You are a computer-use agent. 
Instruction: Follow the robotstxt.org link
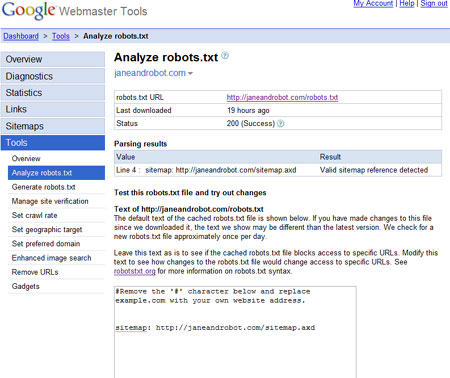point(135,271)
